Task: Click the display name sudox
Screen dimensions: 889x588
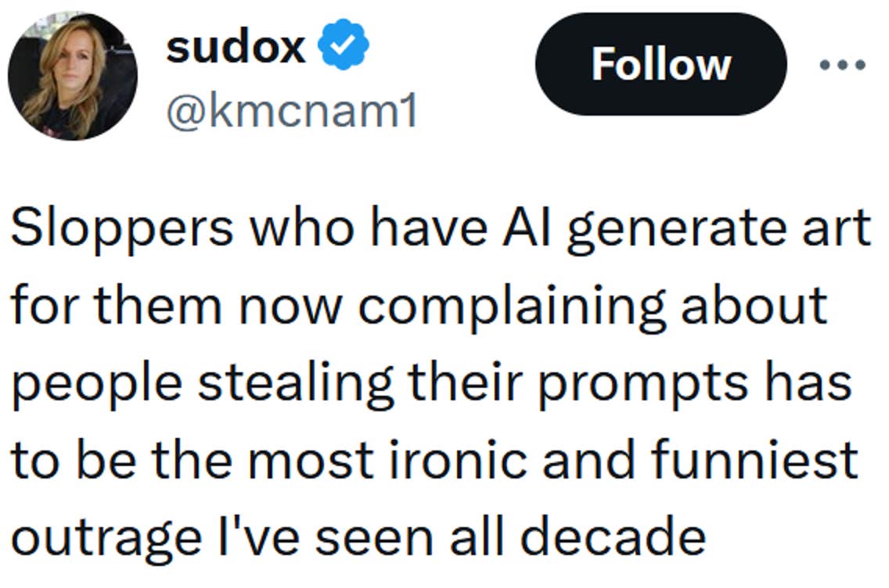Action: coord(235,48)
